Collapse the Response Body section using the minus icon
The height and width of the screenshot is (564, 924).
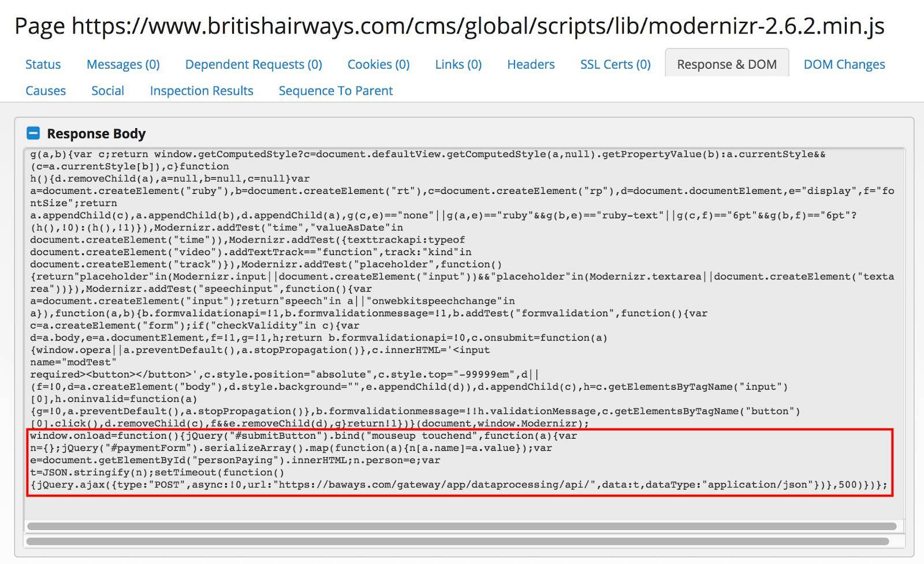33,133
